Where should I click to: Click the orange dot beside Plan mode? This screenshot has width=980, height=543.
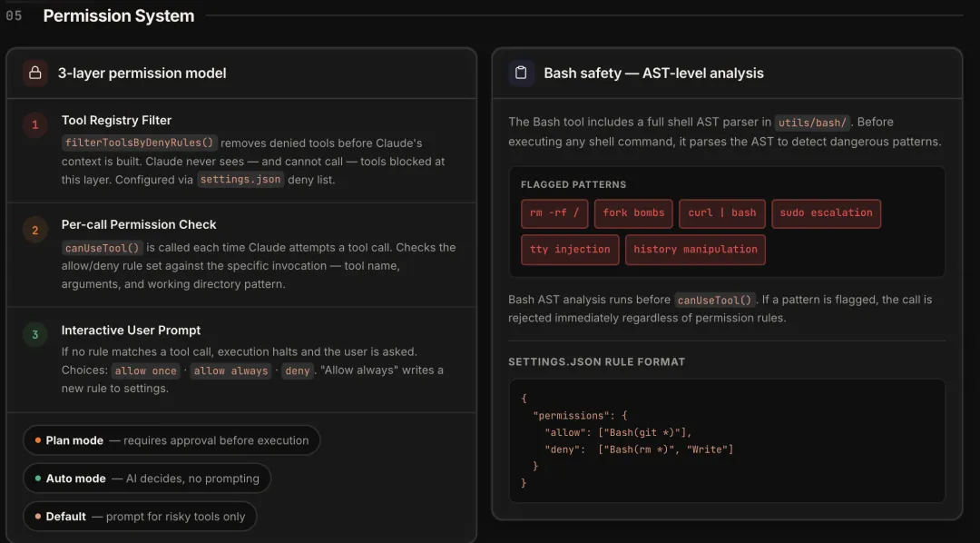point(38,440)
